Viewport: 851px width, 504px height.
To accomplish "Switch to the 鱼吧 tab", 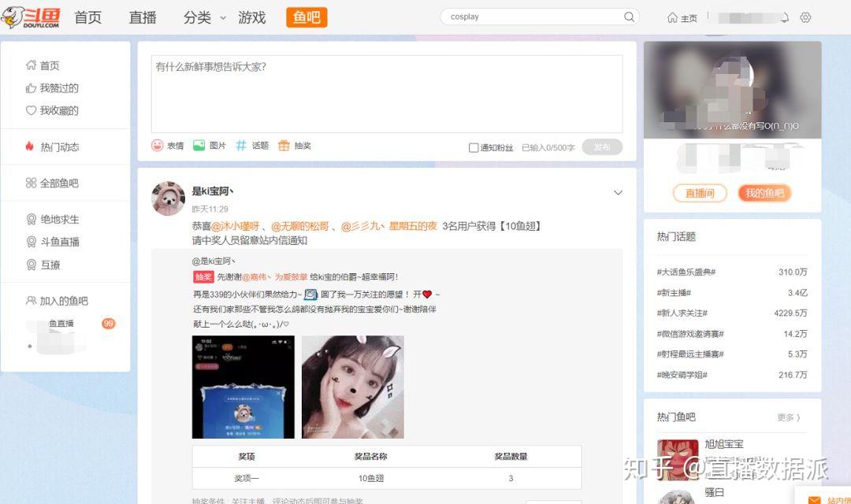I will (x=307, y=17).
